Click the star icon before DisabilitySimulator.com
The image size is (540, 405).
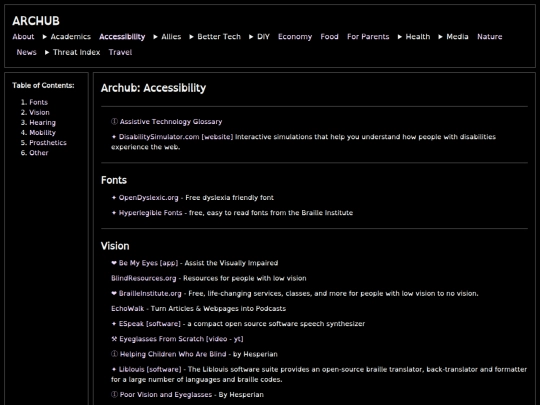click(x=114, y=137)
